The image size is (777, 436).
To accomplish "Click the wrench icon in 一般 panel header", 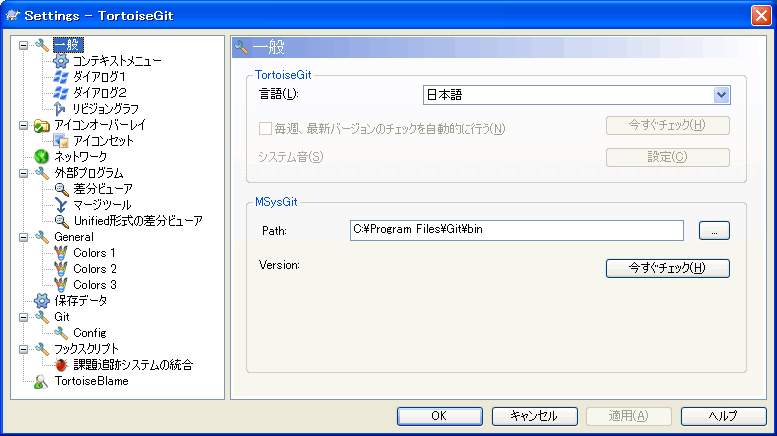I will click(x=241, y=47).
